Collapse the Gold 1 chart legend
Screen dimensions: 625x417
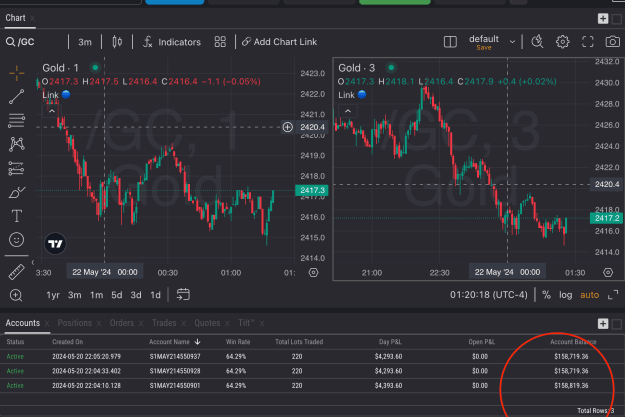[51, 111]
